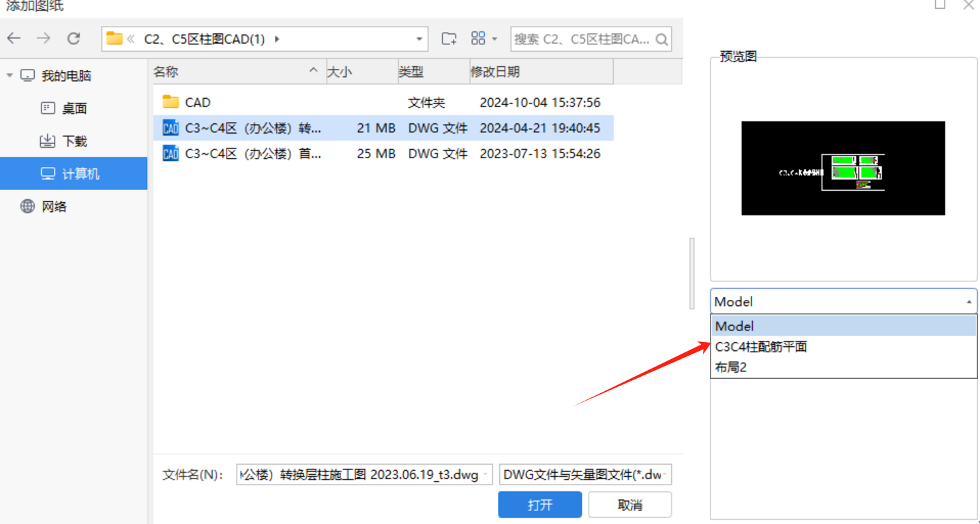Select 网络 in the sidebar

point(54,206)
